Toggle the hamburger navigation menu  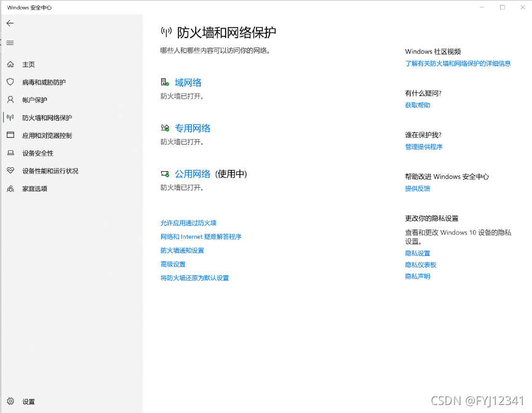10,43
